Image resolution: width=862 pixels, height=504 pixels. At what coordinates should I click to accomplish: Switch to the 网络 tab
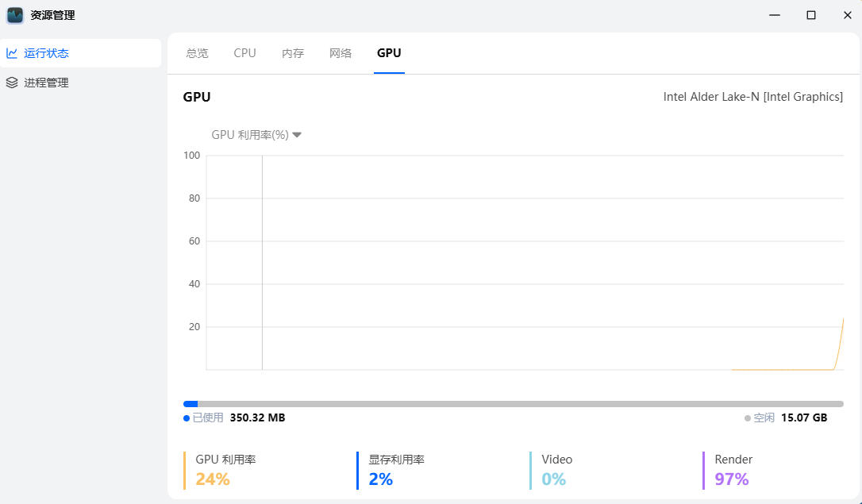(x=341, y=53)
